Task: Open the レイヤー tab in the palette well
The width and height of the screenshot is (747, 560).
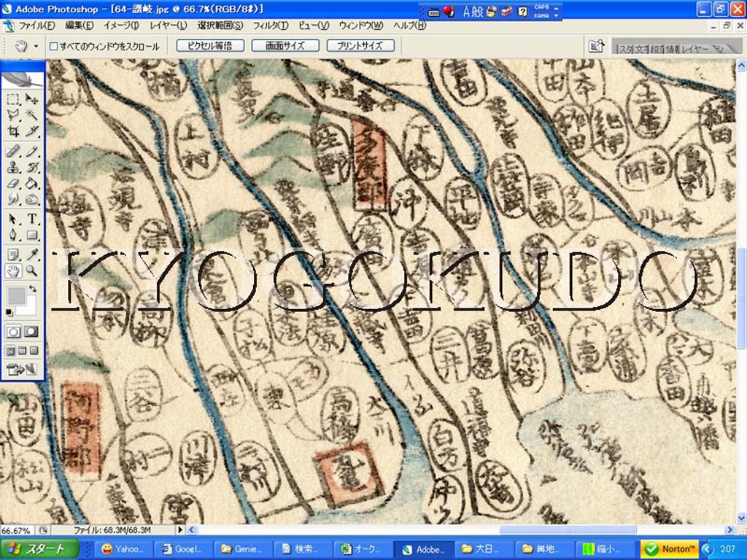Action: point(696,49)
